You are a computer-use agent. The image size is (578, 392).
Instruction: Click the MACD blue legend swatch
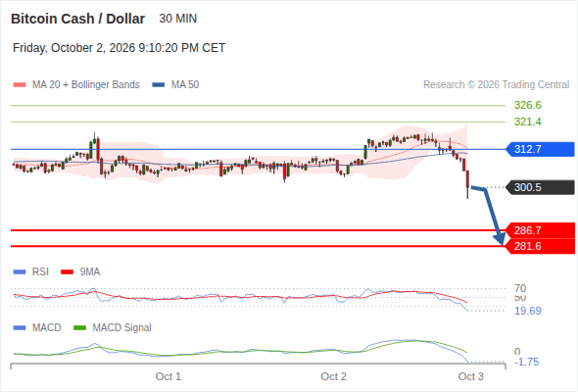coord(20,327)
